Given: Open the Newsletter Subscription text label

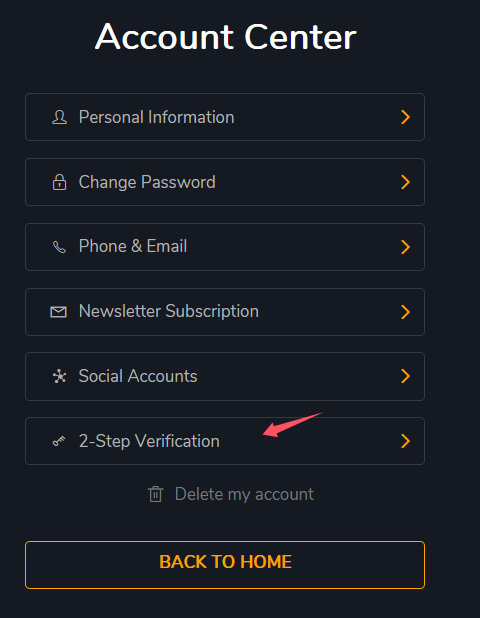Looking at the screenshot, I should click(x=169, y=311).
